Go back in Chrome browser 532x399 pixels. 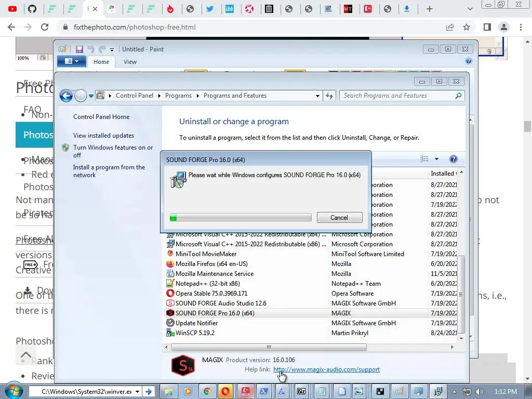pos(11,27)
